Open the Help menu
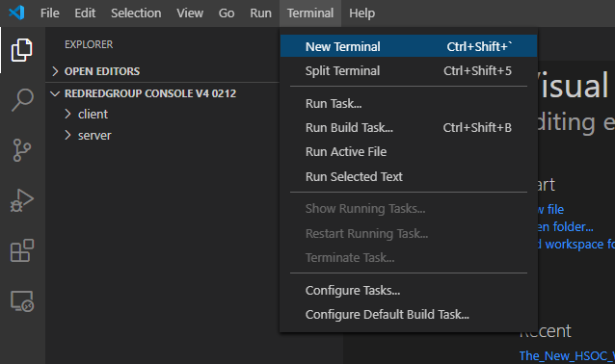The image size is (615, 364). [361, 13]
